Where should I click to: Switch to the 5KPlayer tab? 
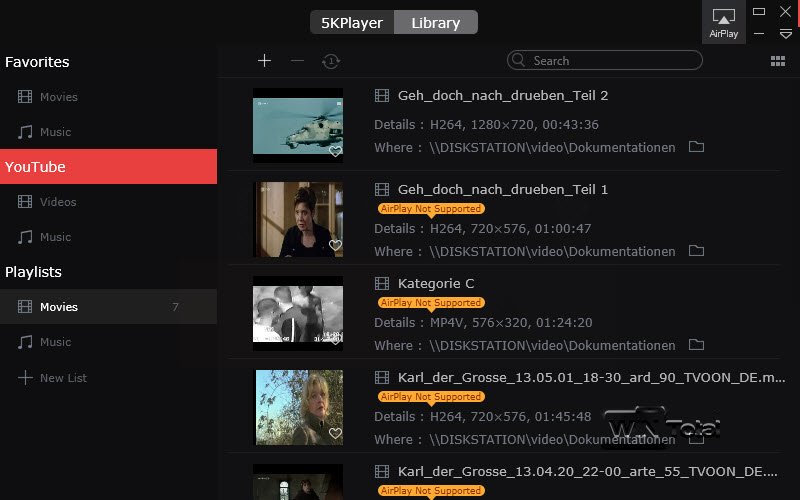(x=352, y=22)
